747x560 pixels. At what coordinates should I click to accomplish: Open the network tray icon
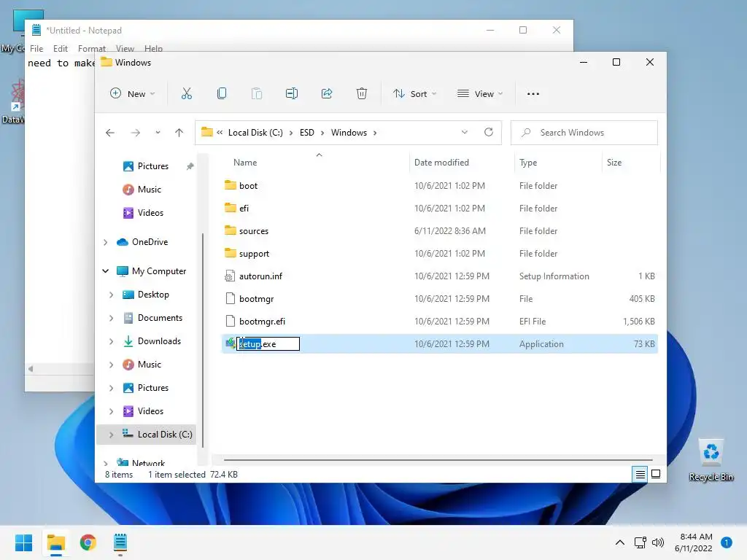pos(640,542)
